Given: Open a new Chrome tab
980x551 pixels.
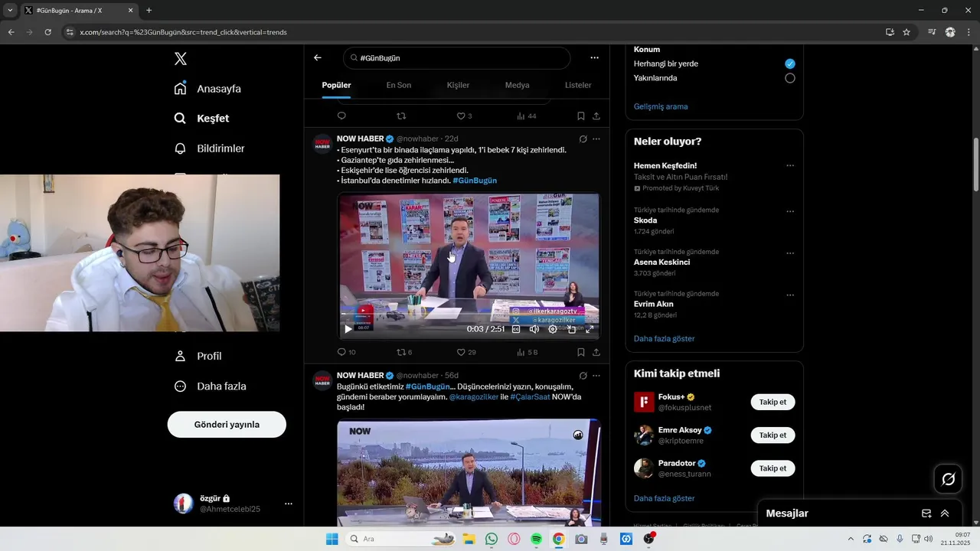Looking at the screenshot, I should coord(149,11).
